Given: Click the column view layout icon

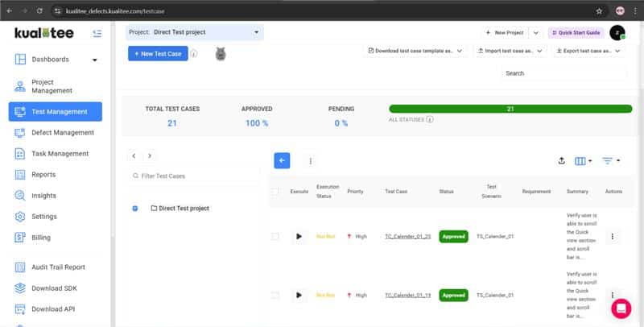Looking at the screenshot, I should coord(583,161).
